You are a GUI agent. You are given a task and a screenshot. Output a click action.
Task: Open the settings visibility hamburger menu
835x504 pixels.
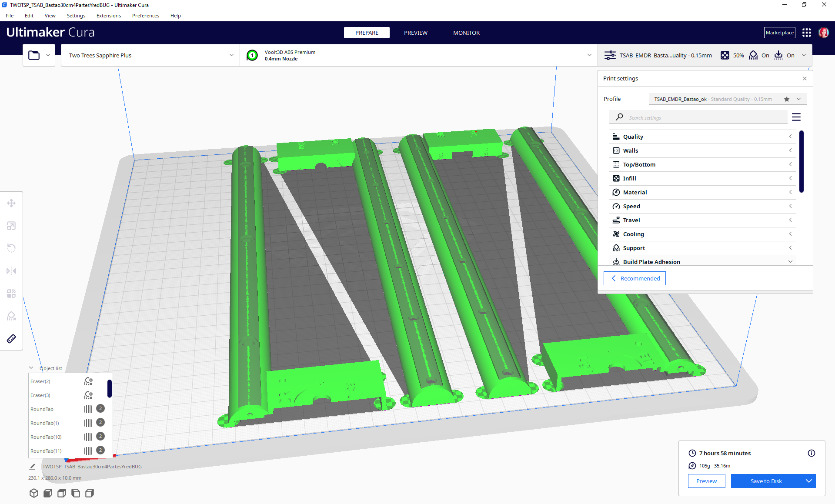(796, 117)
